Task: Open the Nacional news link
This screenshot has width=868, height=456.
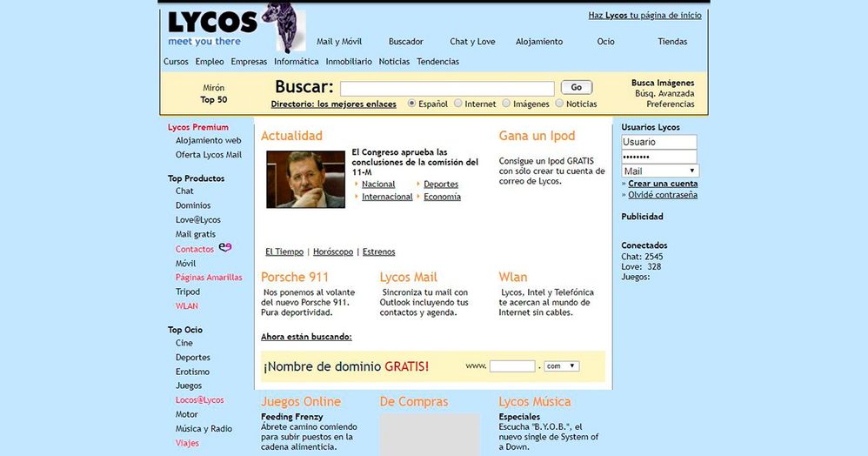Action: pos(378,184)
